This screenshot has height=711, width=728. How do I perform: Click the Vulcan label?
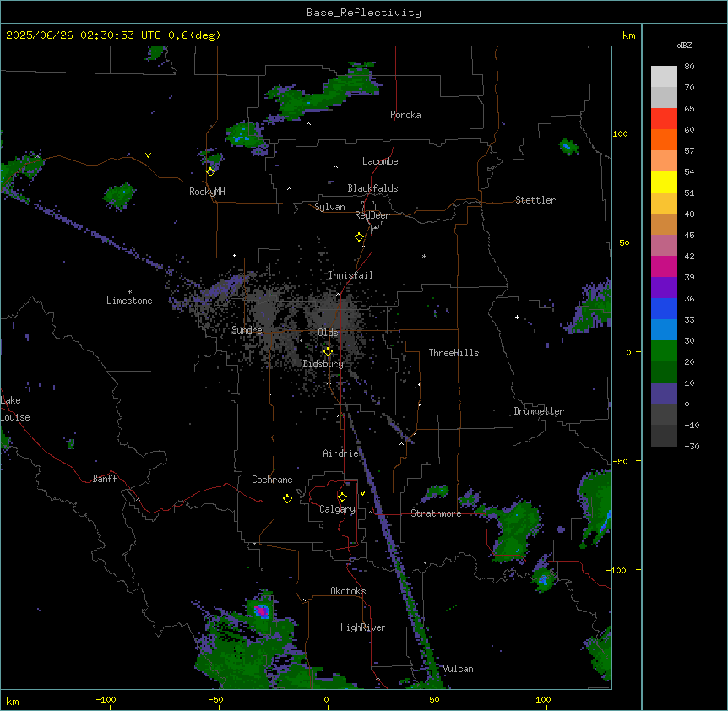459,669
